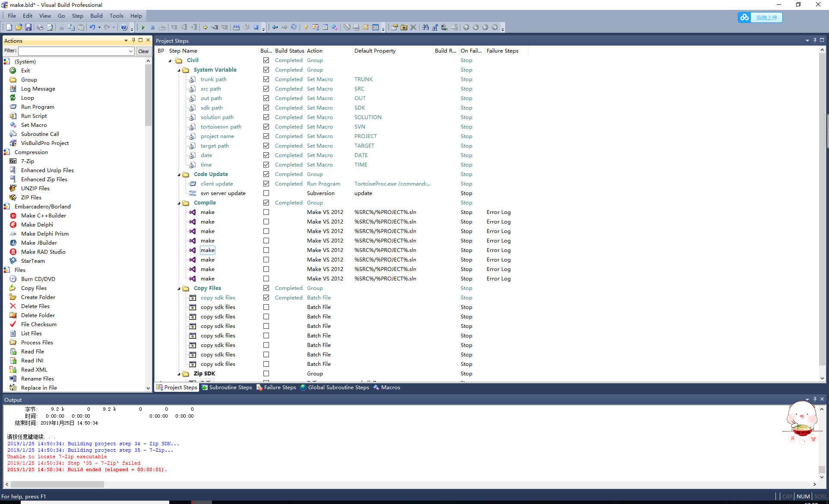Collapse the Zip SDK group
The height and width of the screenshot is (504, 829).
click(179, 374)
